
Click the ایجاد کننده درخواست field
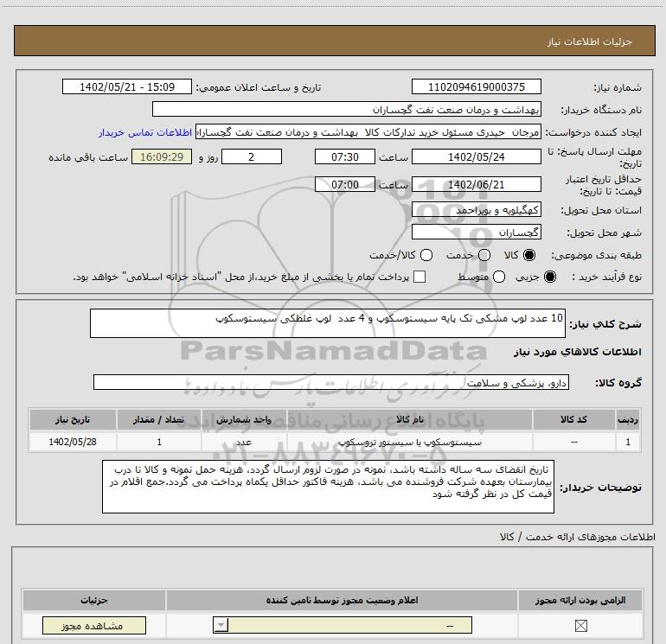coord(368,132)
